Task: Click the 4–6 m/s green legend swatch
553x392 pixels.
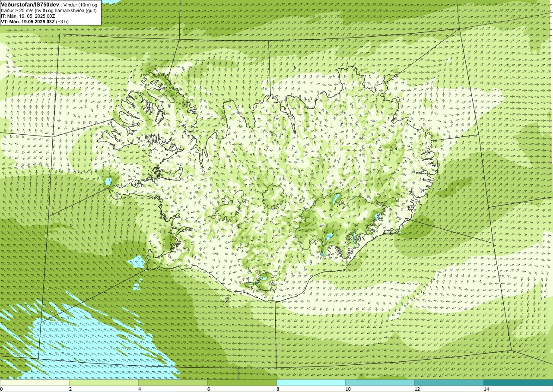Action: (173, 383)
